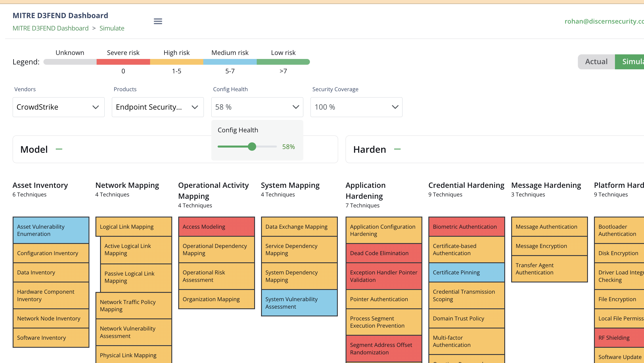Click the rohan@discernsecurity user email link
The height and width of the screenshot is (363, 644).
(604, 21)
